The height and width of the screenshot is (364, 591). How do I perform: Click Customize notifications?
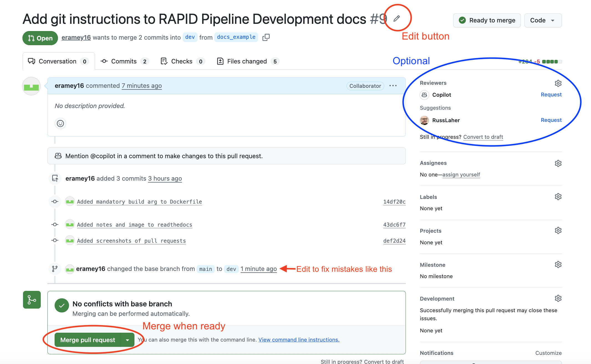pyautogui.click(x=548, y=353)
